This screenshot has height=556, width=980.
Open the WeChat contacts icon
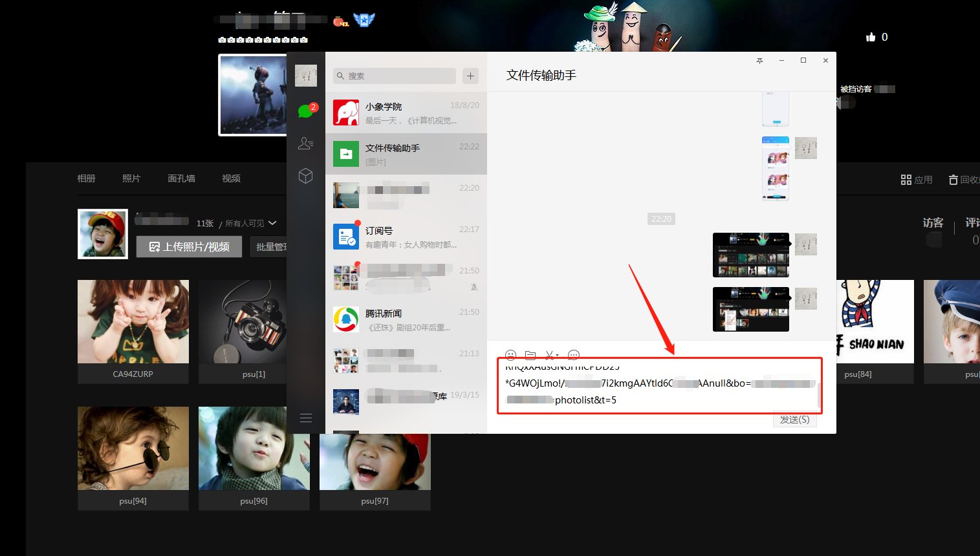pyautogui.click(x=305, y=144)
